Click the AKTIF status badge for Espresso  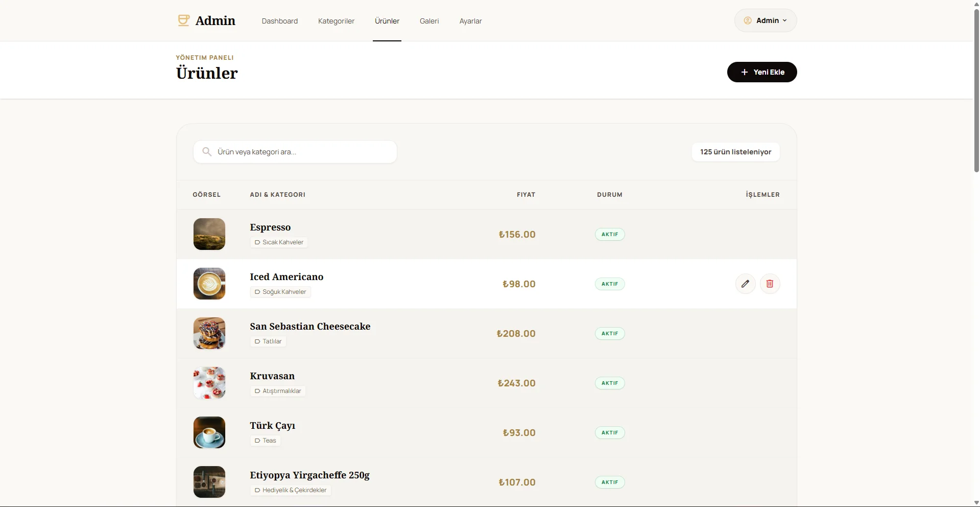pyautogui.click(x=610, y=234)
